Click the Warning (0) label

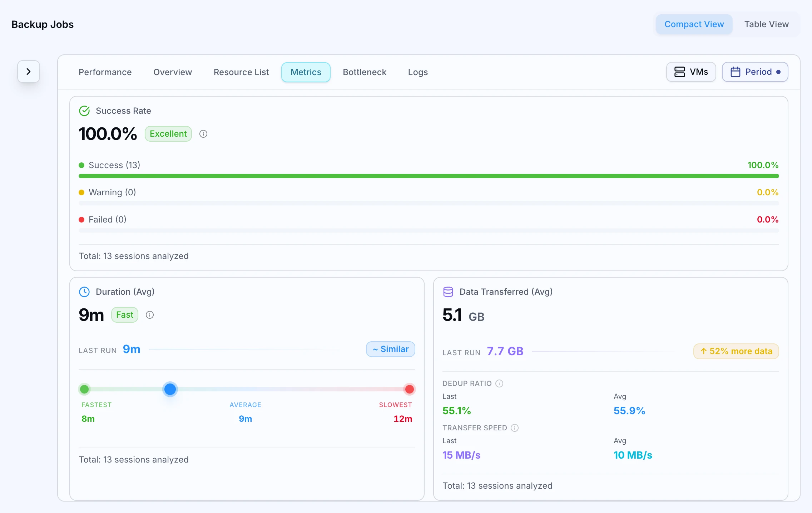pos(112,192)
